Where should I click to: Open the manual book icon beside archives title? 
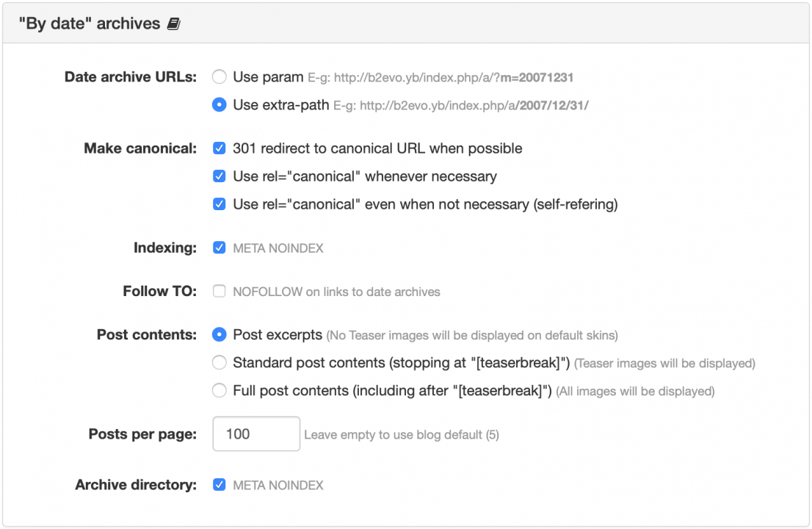173,24
